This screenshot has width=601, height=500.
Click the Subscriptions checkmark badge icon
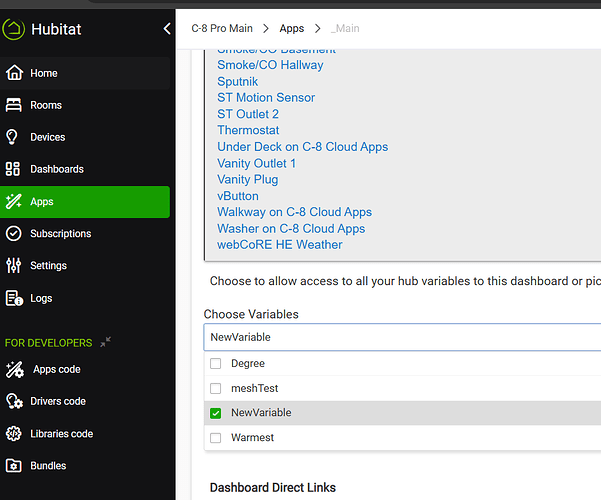click(13, 233)
